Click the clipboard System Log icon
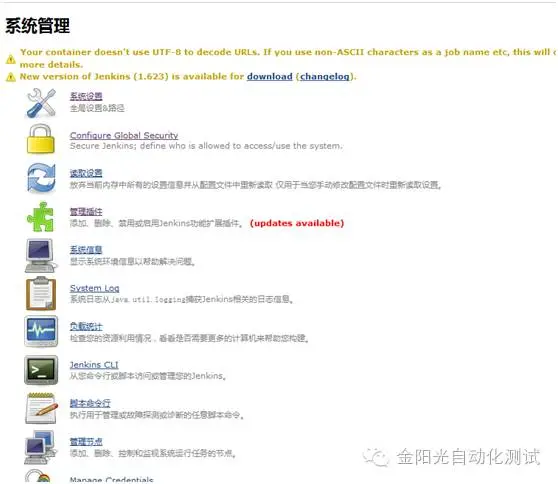 point(41,294)
